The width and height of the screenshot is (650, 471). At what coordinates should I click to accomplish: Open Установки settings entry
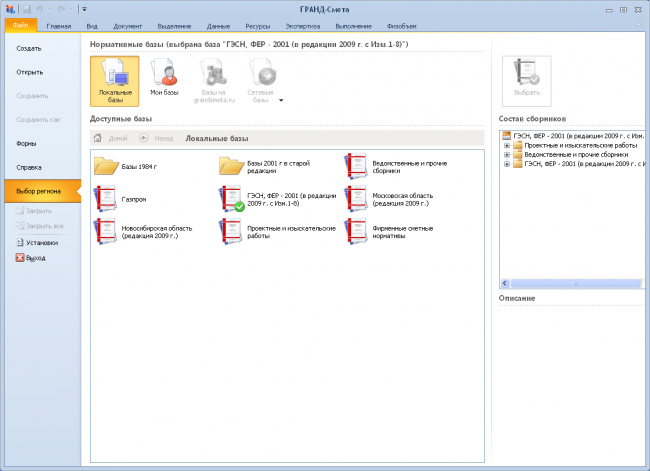point(37,243)
